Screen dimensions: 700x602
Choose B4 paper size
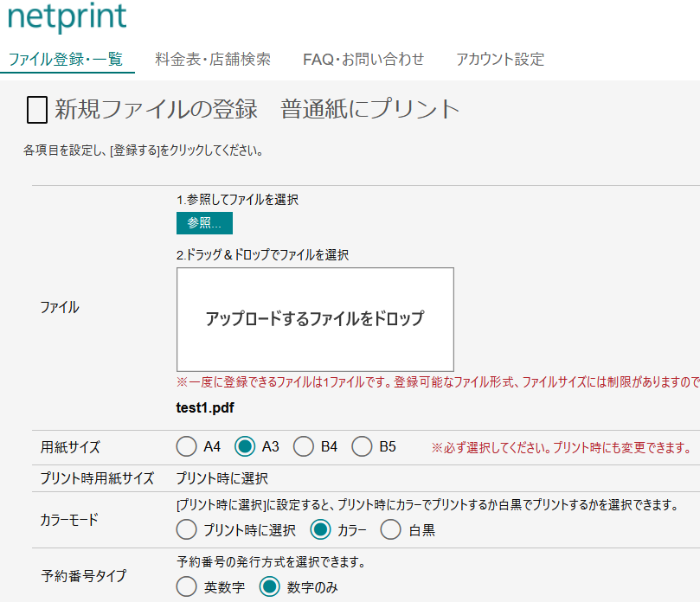coord(304,447)
